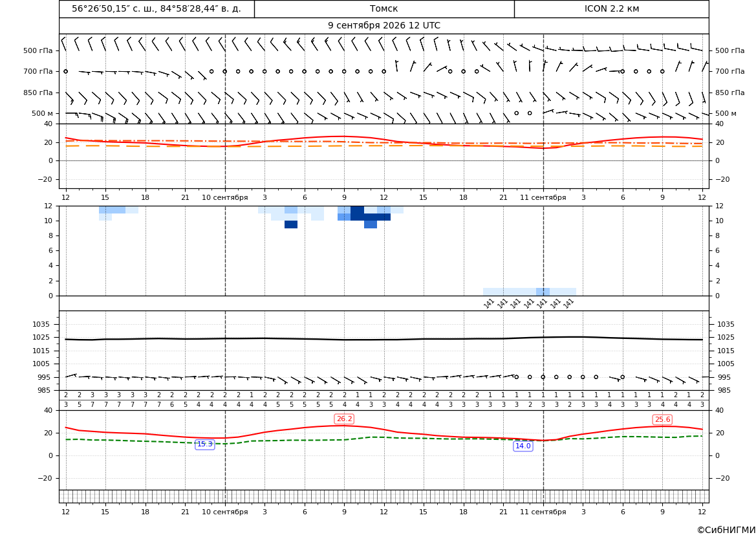The height and width of the screenshot is (535, 756).
Task: Click the blue fog cell at 11 сентября midnight
Action: point(543,292)
